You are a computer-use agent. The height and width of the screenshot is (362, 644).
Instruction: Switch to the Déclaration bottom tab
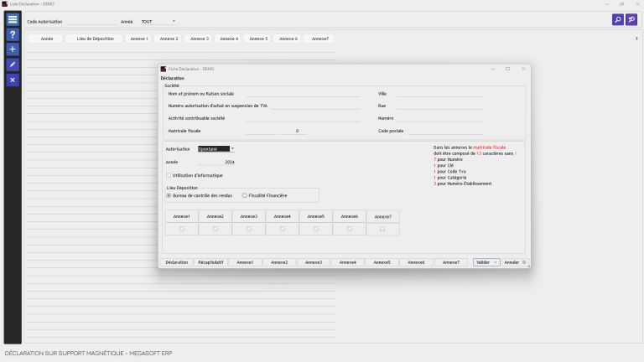click(177, 262)
